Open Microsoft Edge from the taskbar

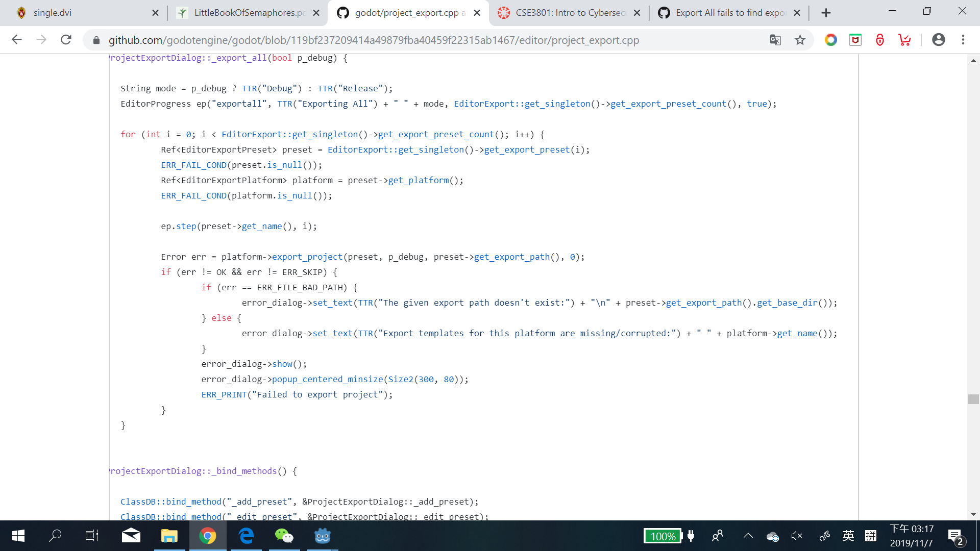[246, 536]
